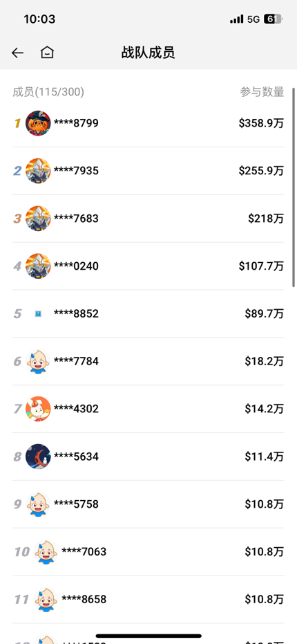The image size is (297, 644).
Task: Open the home icon in header
Action: tap(47, 52)
